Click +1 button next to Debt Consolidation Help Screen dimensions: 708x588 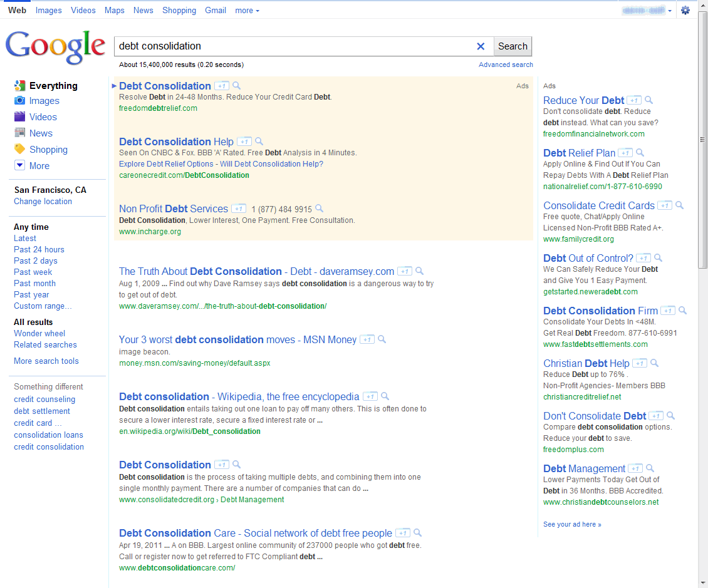tap(244, 142)
